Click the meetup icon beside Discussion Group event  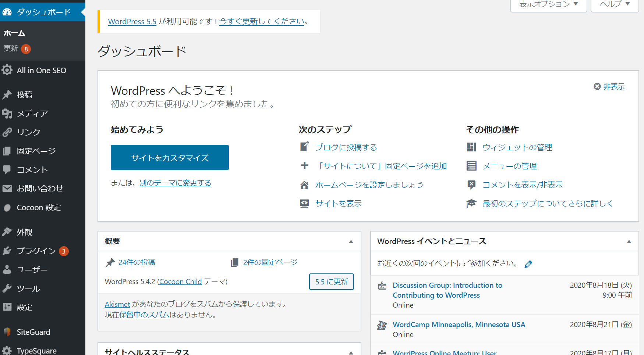(x=382, y=286)
